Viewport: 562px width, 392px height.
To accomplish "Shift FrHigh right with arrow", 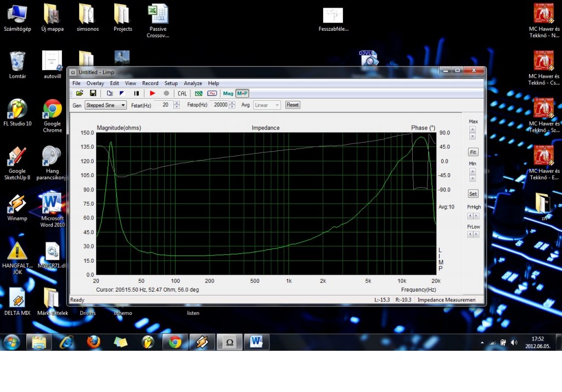I will click(x=476, y=216).
